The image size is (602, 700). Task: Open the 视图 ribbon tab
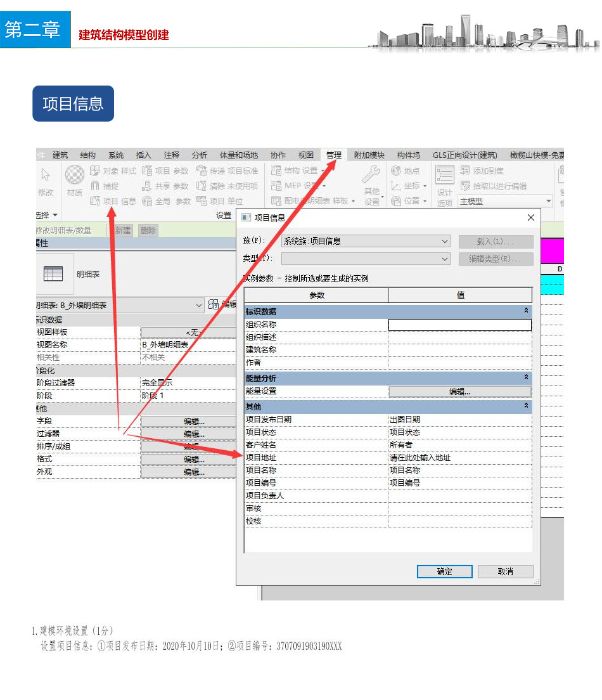(306, 155)
